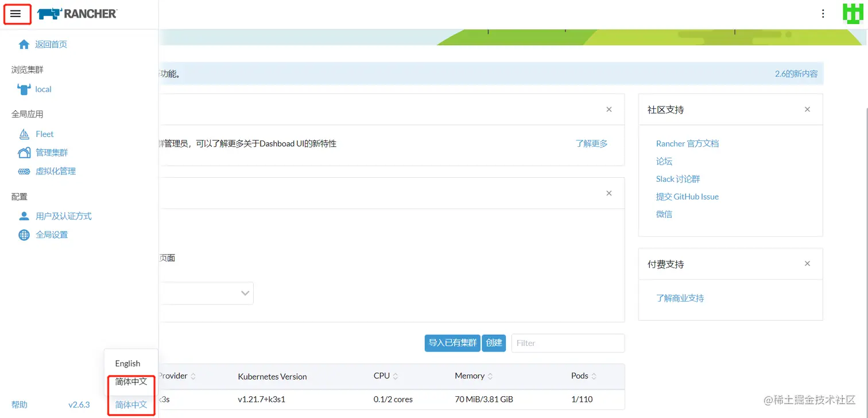Click the 社区支持 panel title
Screen dimensions: 868x418
[x=666, y=110]
